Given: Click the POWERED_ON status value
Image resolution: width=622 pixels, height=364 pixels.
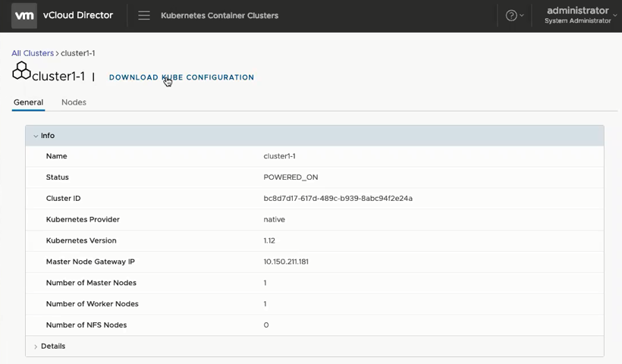Looking at the screenshot, I should 291,177.
